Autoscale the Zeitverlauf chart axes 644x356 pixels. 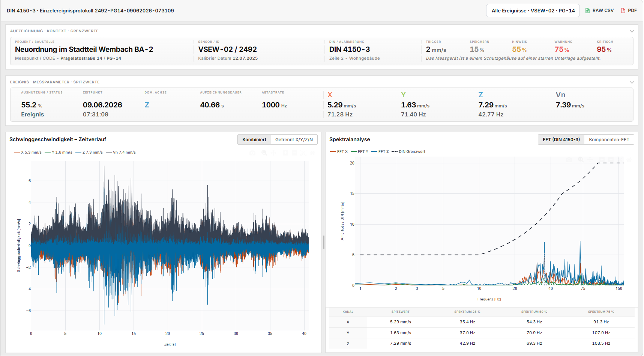[303, 153]
